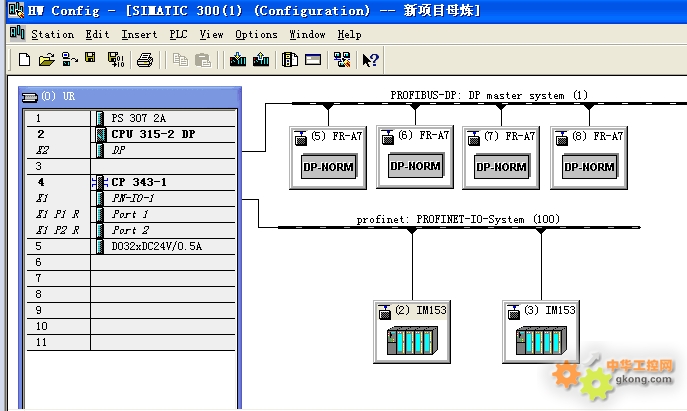Select empty slot 10 row
687x411 pixels.
pos(131,326)
